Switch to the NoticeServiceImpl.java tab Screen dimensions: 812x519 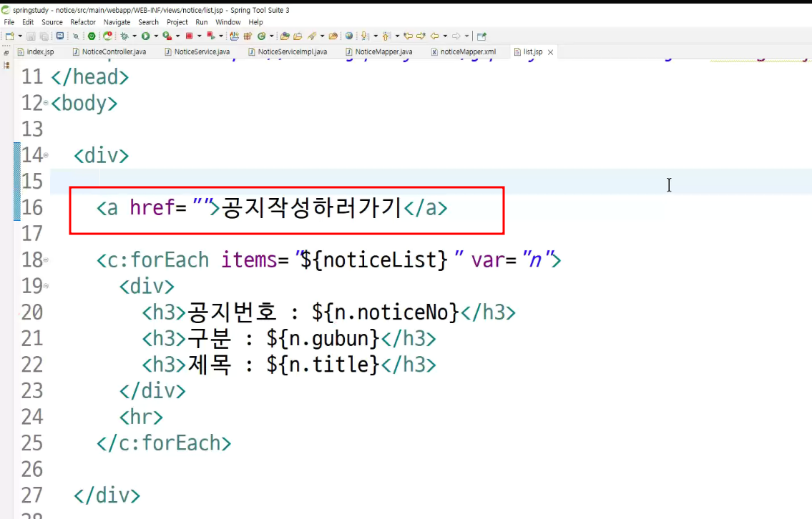[x=288, y=51]
